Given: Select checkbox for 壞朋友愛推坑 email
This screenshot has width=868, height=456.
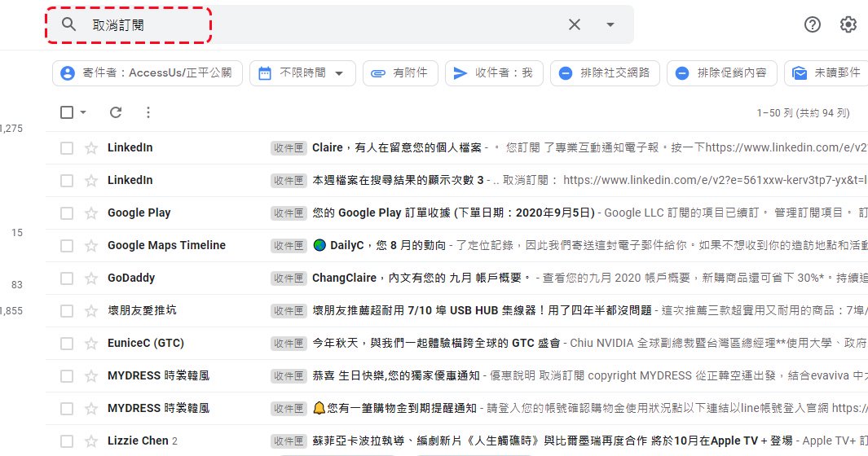Looking at the screenshot, I should [x=67, y=310].
